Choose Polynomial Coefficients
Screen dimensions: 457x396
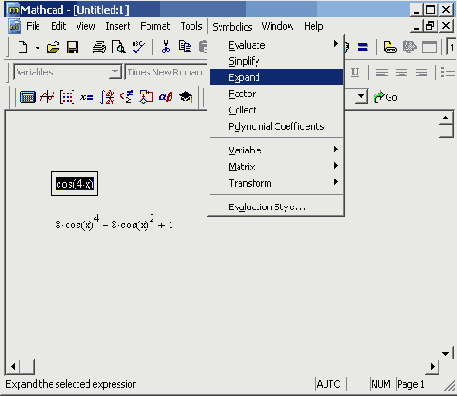coord(277,126)
